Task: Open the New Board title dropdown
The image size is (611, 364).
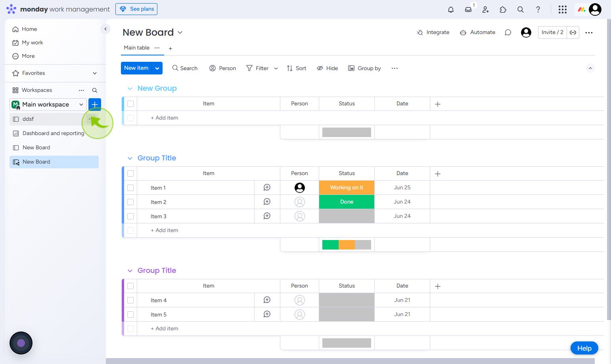Action: pyautogui.click(x=180, y=32)
